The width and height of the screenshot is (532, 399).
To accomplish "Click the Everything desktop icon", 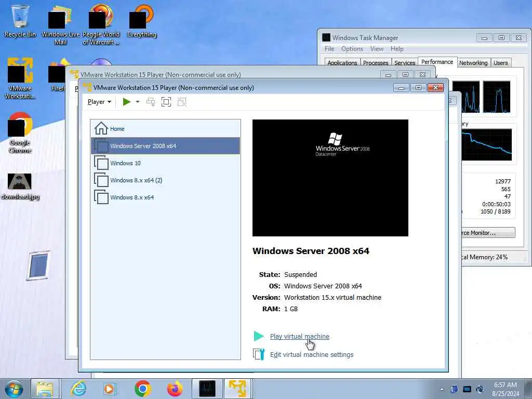I will point(141,21).
